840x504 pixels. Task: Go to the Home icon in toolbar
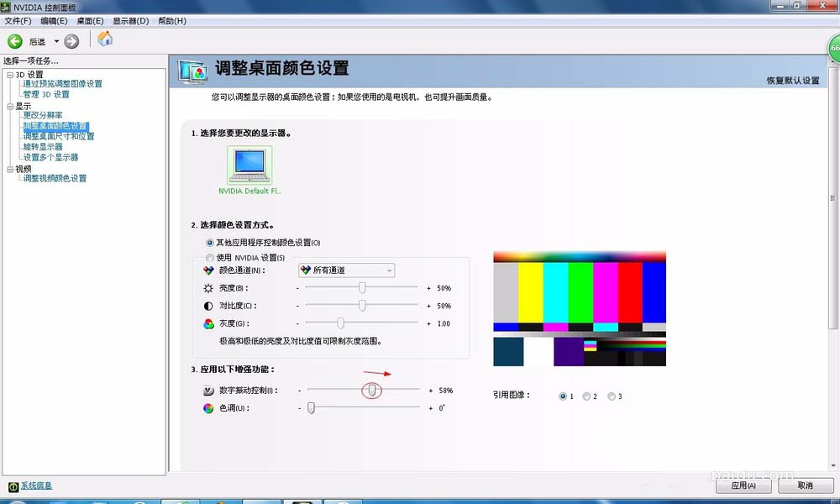tap(105, 39)
